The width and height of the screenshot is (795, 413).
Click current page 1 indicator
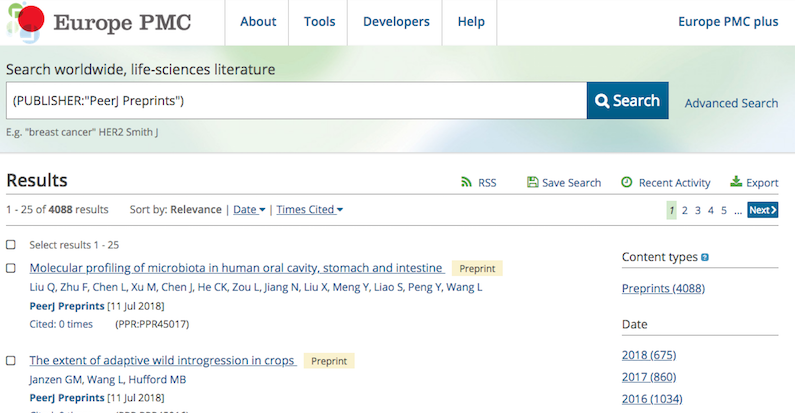[671, 210]
